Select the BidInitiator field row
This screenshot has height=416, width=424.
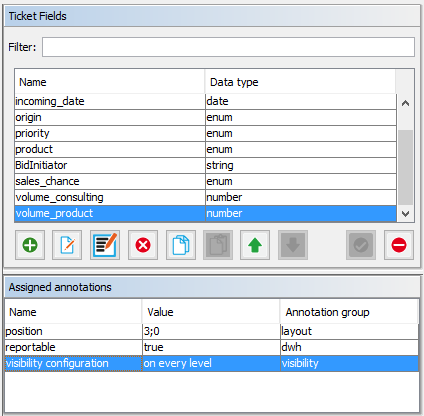(x=206, y=165)
